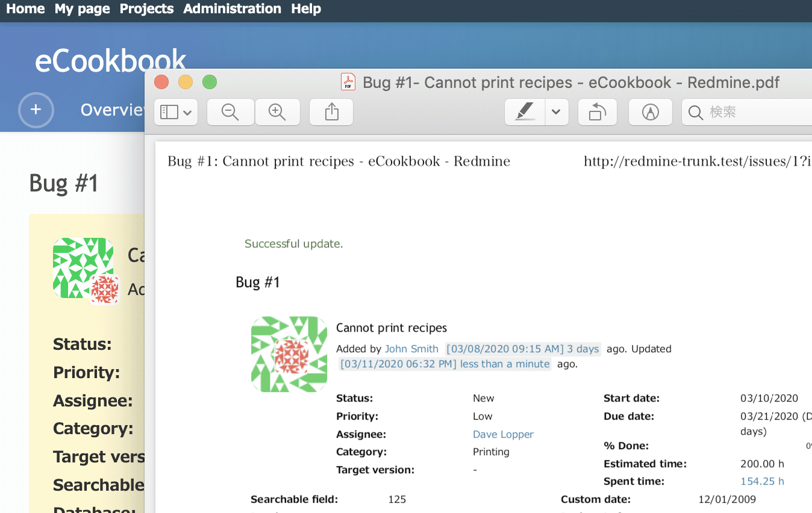Viewport: 812px width, 513px height.
Task: Click the avatar image in the PDF
Action: [289, 354]
